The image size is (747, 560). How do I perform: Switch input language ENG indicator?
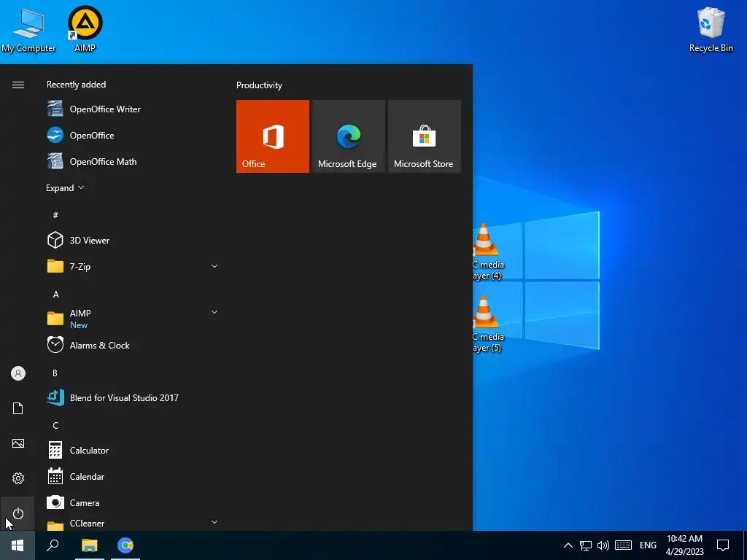[648, 545]
